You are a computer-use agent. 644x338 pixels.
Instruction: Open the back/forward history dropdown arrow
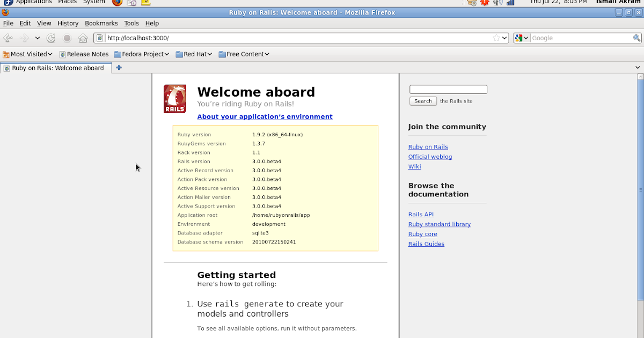click(38, 38)
